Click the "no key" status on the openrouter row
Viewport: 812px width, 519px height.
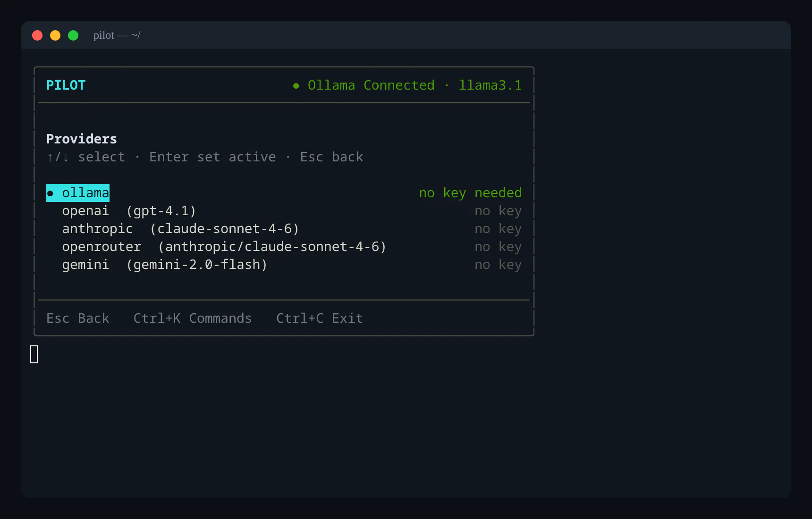pos(498,247)
